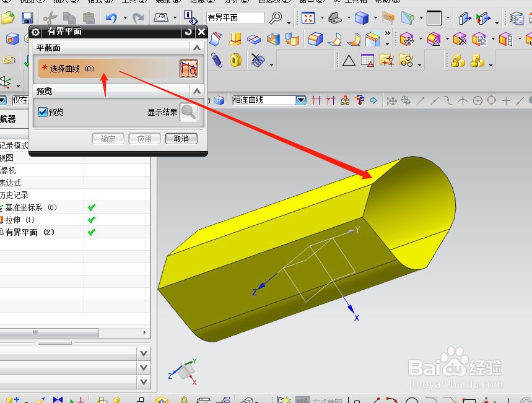Click the delete face cube icon

pyautogui.click(x=460, y=40)
